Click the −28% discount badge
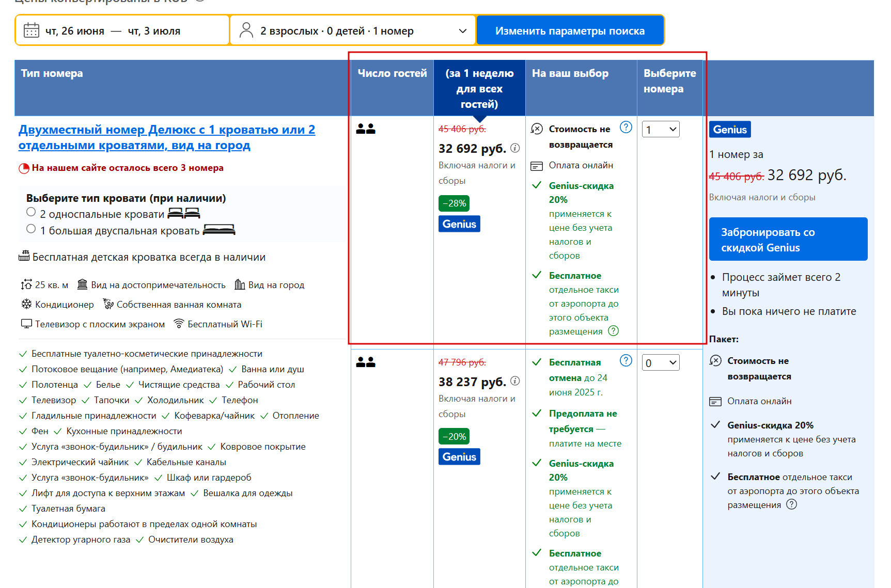The image size is (891, 588). point(454,203)
